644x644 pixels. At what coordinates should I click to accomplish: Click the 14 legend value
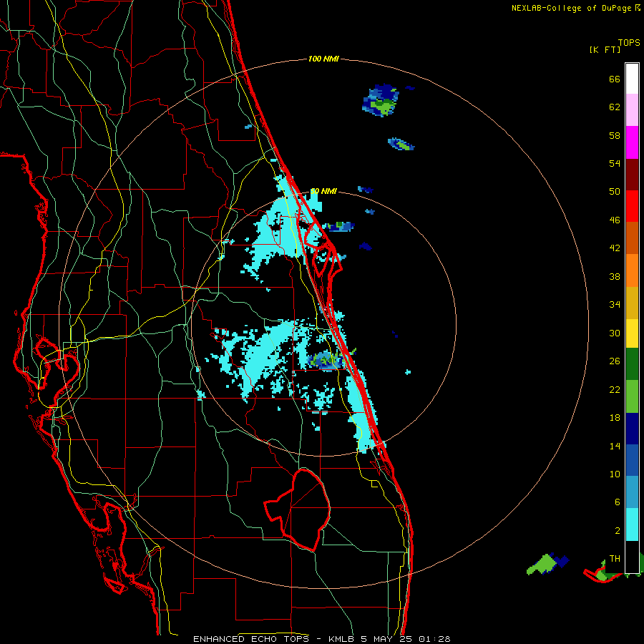coord(615,446)
